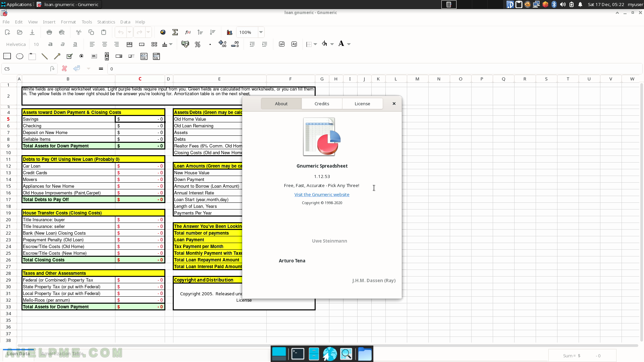The width and height of the screenshot is (644, 362).
Task: Insert a checkbox form object
Action: [x=69, y=56]
